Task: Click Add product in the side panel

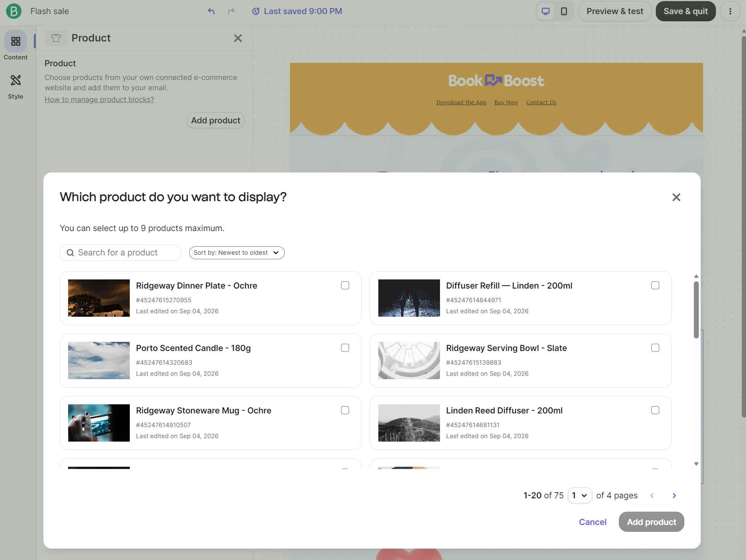Action: 215,120
